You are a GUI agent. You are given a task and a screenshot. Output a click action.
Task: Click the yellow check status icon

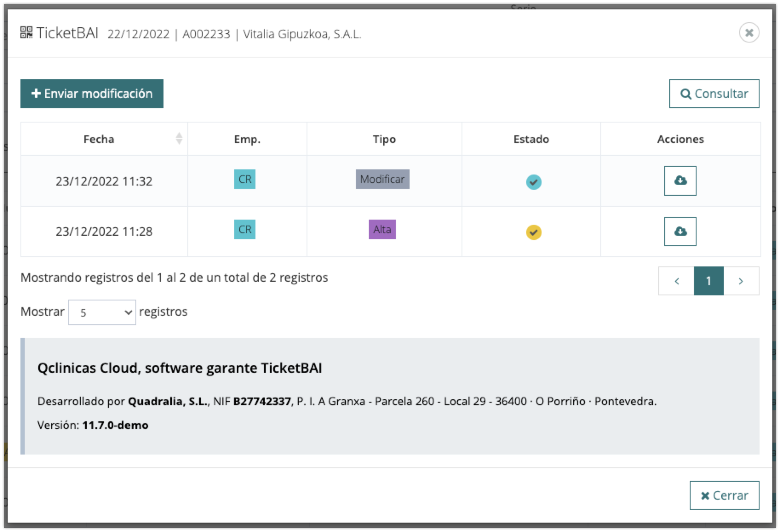click(533, 232)
